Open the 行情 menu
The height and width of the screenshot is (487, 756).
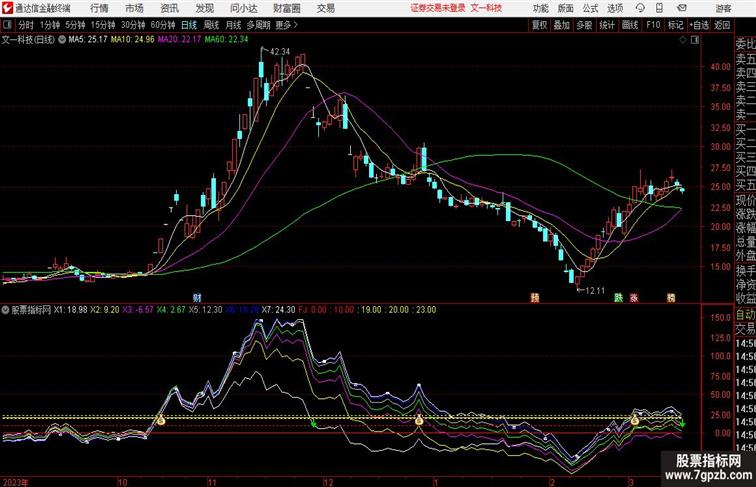[x=99, y=8]
